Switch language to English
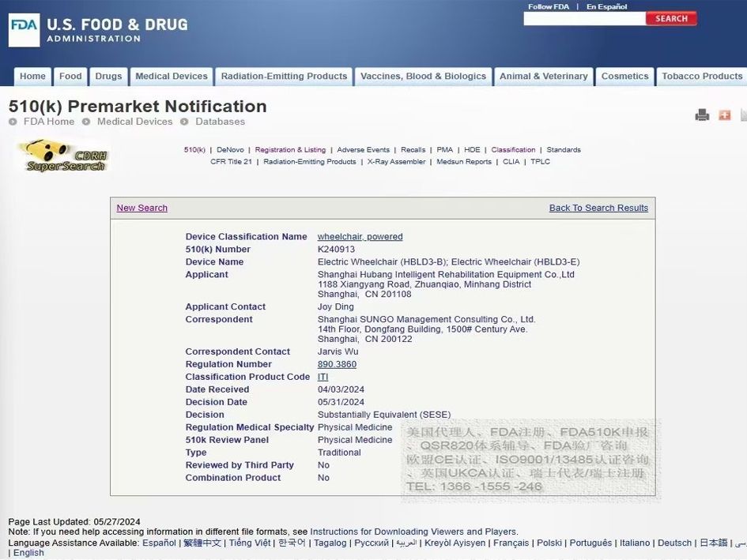Viewport: 747px width, 560px height. click(28, 553)
